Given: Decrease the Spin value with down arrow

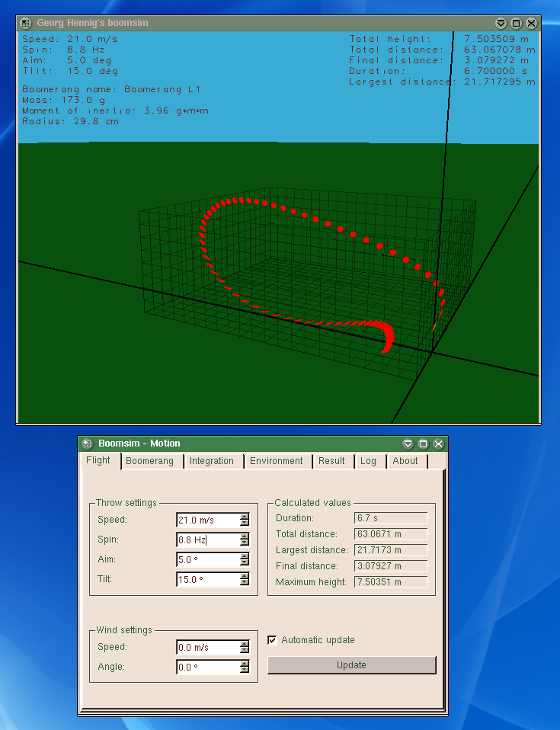Looking at the screenshot, I should (x=245, y=543).
